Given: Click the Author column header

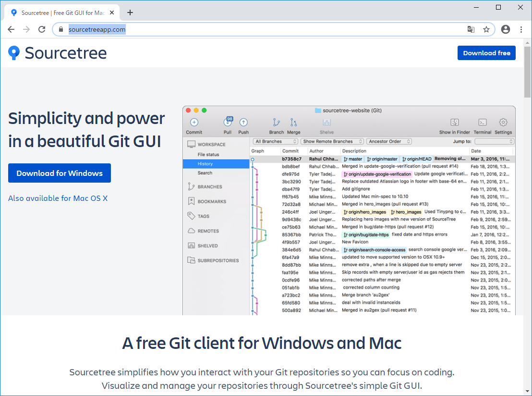Looking at the screenshot, I should click(x=316, y=151).
